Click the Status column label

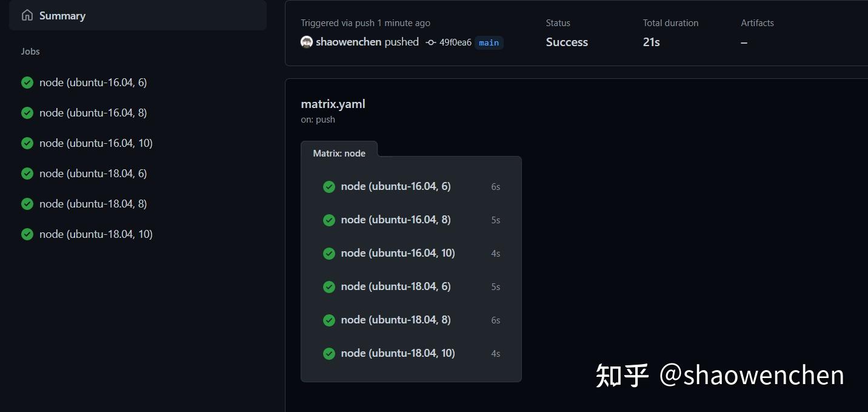tap(558, 23)
